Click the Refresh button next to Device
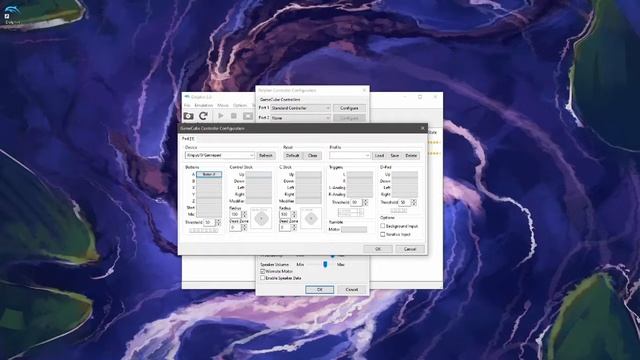This screenshot has height=360, width=640. pos(266,156)
